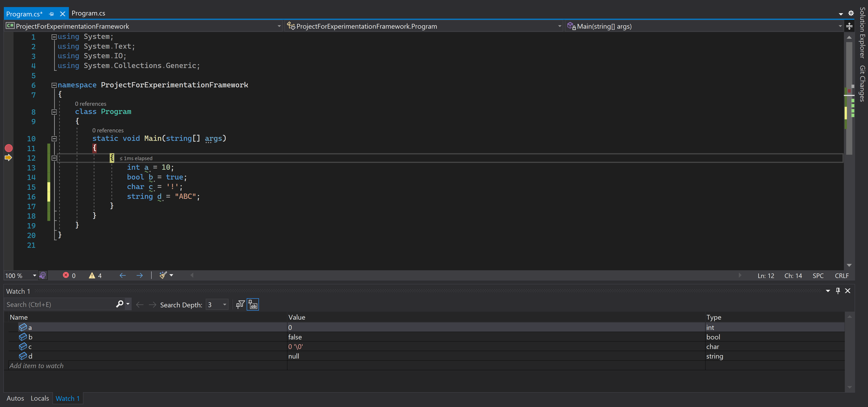Collapse the Main method code fold
Image resolution: width=868 pixels, height=407 pixels.
(x=54, y=139)
